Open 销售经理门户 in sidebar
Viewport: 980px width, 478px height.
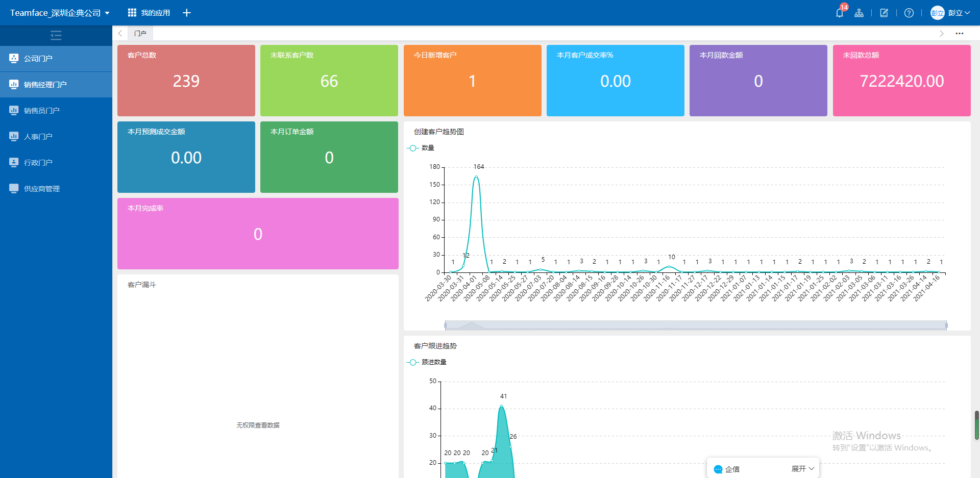coord(56,84)
